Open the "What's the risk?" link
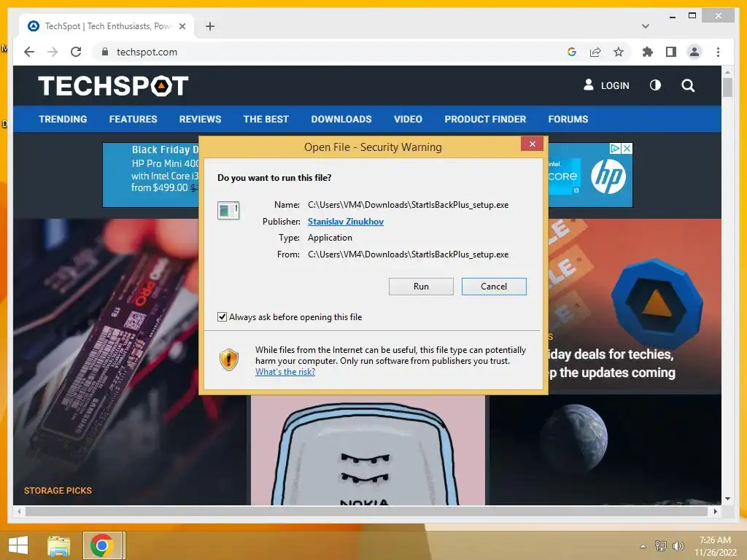This screenshot has height=560, width=747. (x=285, y=372)
